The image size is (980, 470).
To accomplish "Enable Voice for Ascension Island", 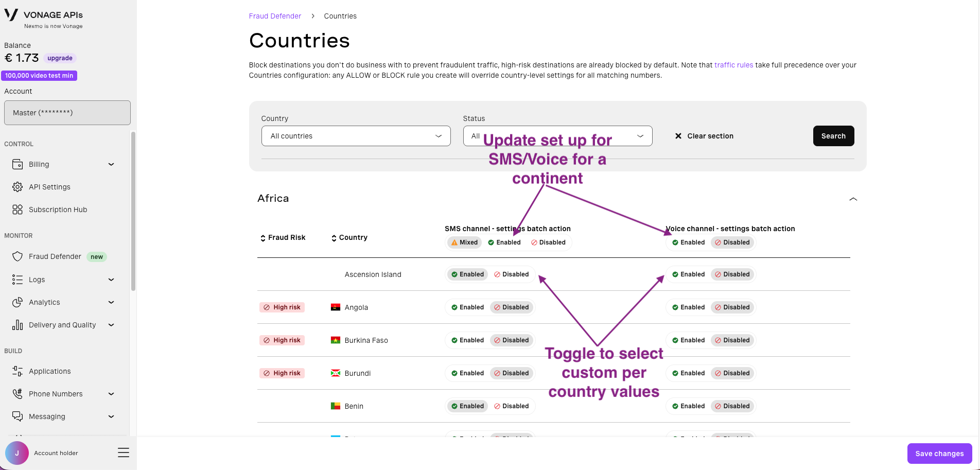I will [x=688, y=274].
